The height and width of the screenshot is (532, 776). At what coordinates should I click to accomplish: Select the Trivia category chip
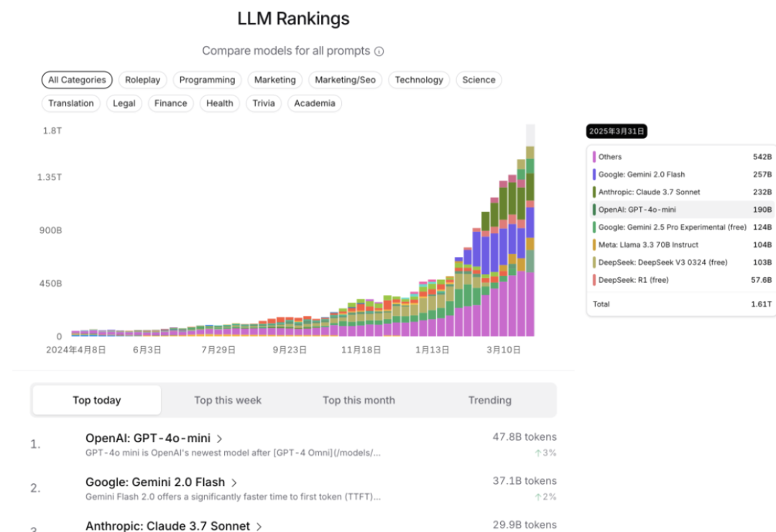pos(263,103)
